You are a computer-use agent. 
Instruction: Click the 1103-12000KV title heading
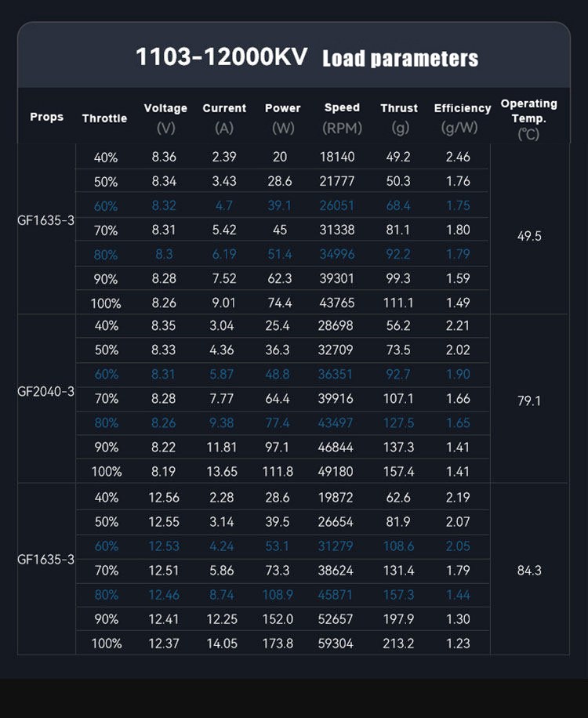223,57
